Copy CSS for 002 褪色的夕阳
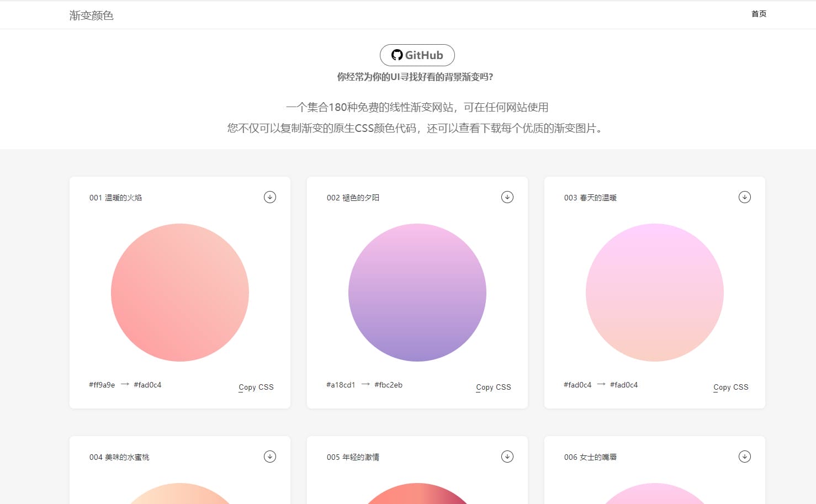The image size is (816, 504). click(494, 387)
